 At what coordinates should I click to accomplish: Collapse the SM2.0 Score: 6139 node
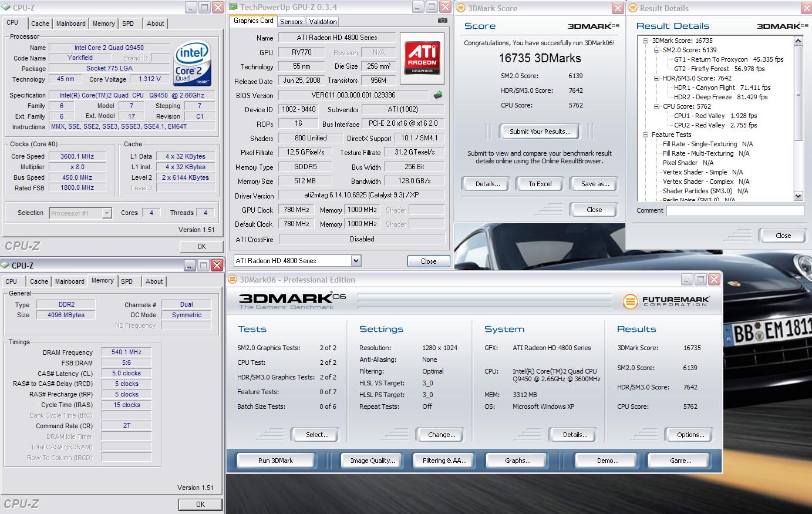657,50
